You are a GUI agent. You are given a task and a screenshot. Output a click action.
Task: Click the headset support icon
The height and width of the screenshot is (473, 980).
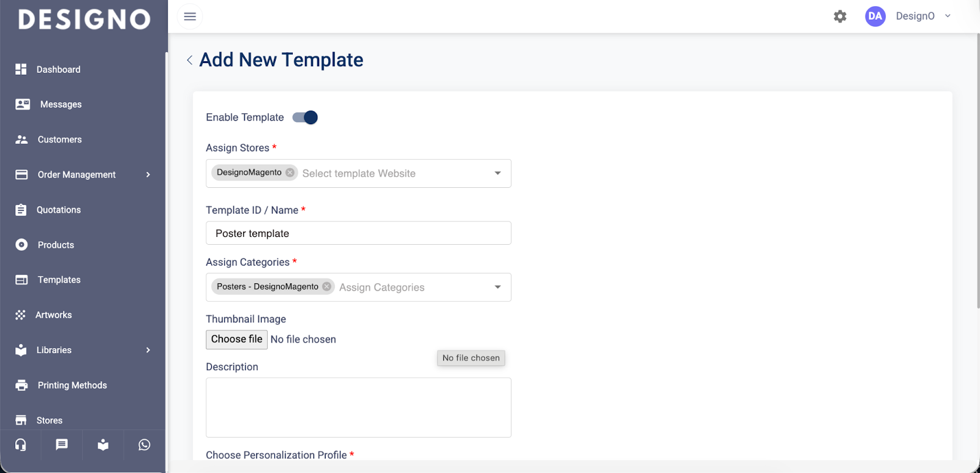click(21, 445)
